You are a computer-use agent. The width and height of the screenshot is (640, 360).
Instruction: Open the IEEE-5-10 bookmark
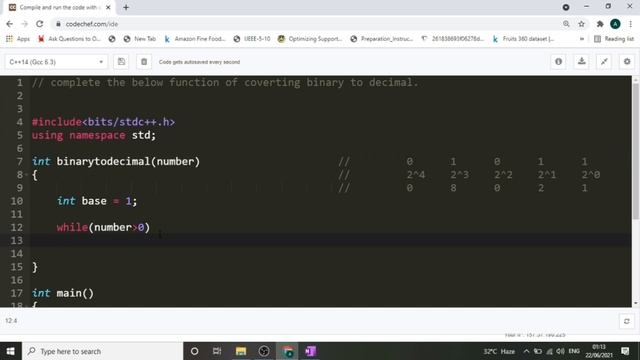[x=252, y=39]
